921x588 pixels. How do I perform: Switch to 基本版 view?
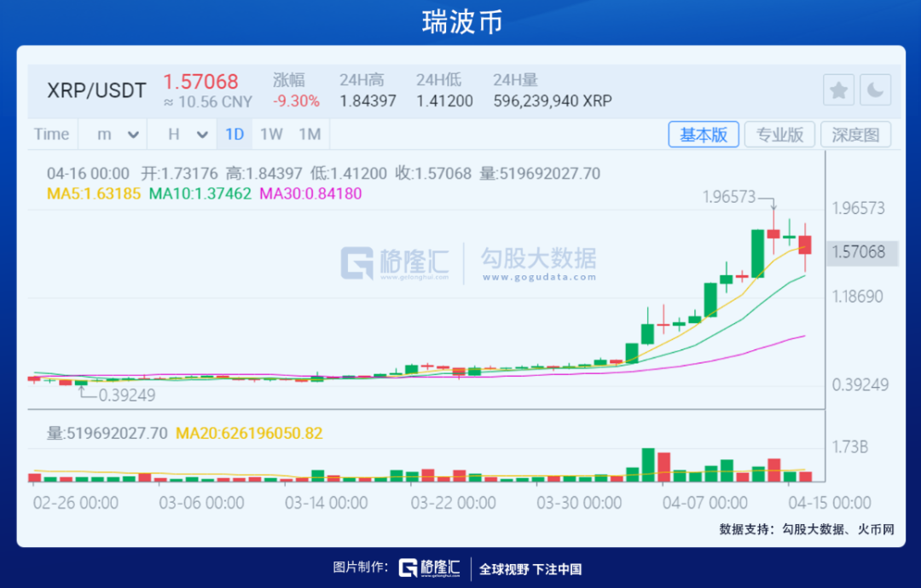click(703, 135)
